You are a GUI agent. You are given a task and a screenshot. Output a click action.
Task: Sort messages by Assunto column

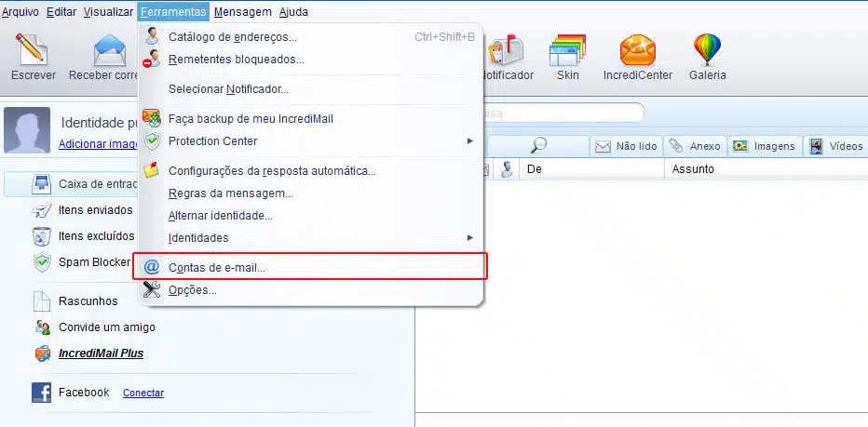click(693, 169)
